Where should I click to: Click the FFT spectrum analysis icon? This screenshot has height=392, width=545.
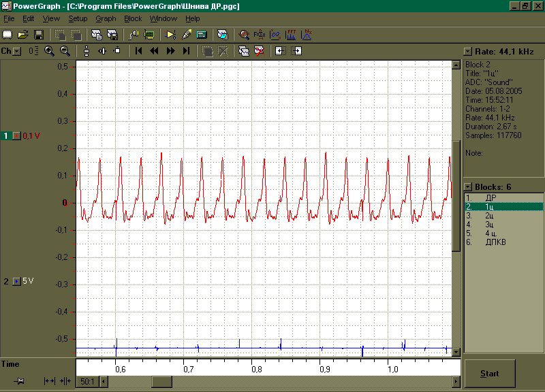(x=291, y=35)
